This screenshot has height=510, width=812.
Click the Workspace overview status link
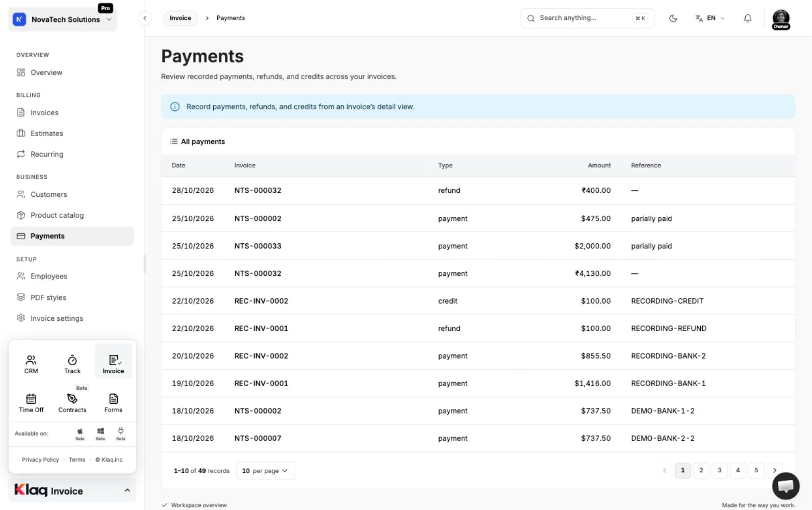click(194, 505)
